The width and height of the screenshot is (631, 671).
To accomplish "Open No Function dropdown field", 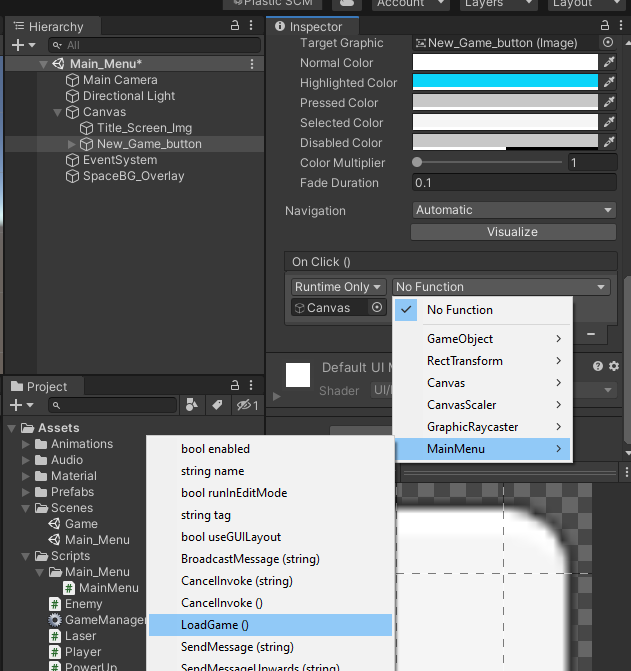I will [x=501, y=287].
